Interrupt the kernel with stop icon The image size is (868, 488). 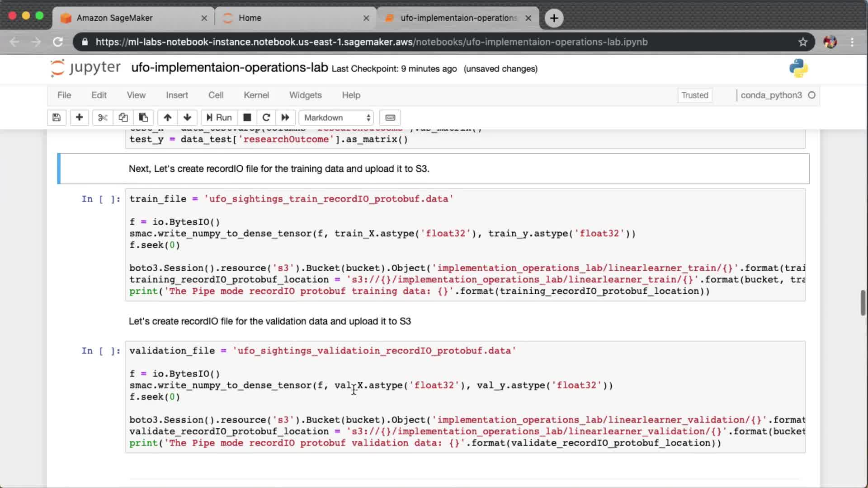[x=247, y=117]
